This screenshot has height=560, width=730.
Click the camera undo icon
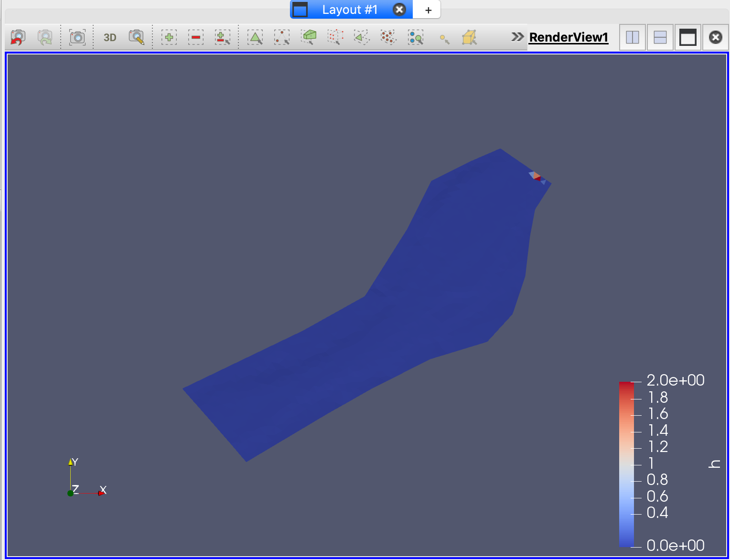18,37
